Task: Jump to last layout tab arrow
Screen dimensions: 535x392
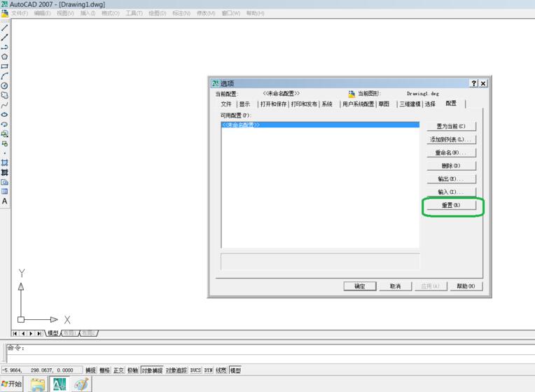Action: pos(39,333)
